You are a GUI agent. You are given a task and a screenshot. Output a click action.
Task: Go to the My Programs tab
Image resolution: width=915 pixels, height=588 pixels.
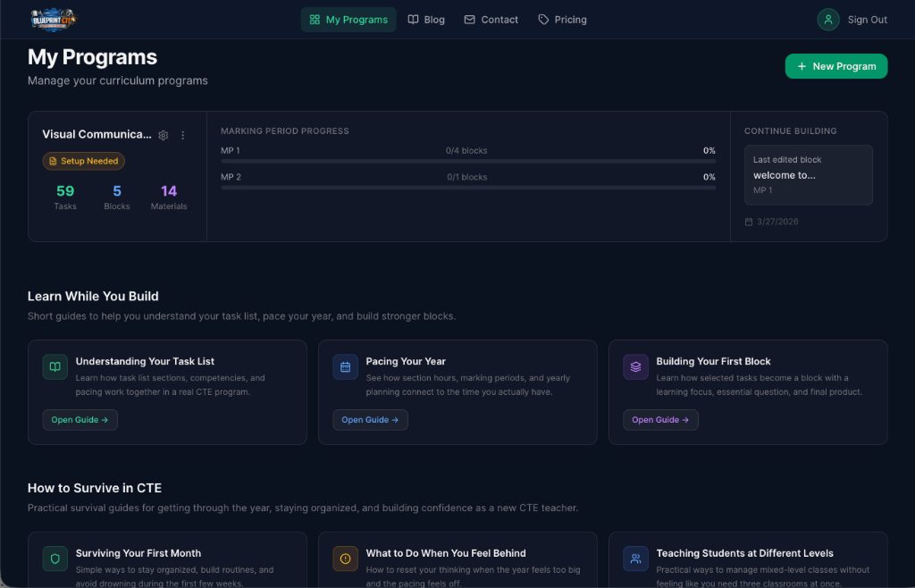coord(348,20)
